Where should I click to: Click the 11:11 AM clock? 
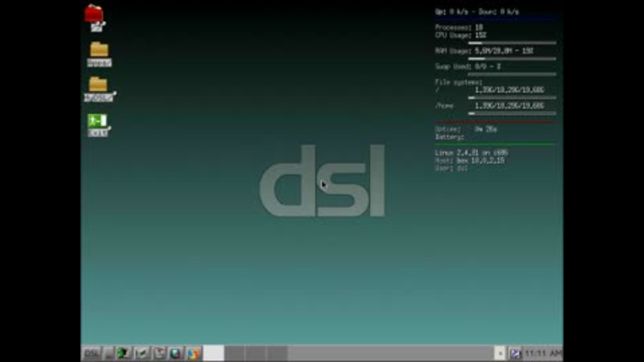543,353
